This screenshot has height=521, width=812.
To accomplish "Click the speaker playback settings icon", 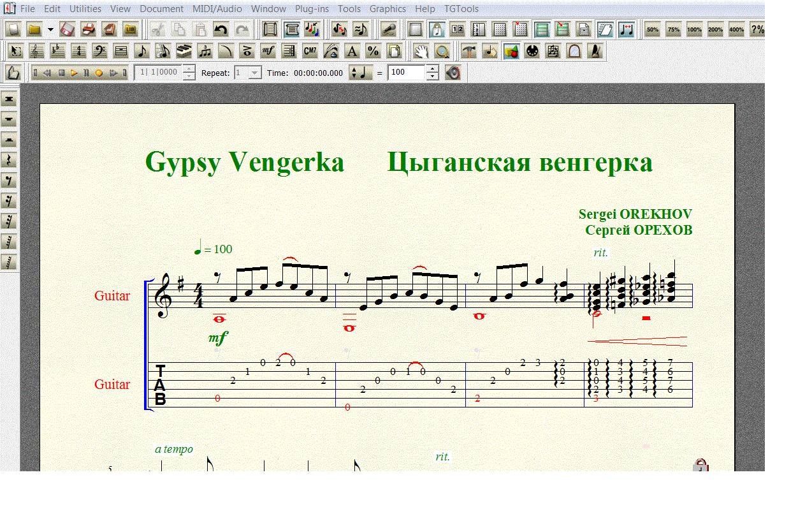I will [x=453, y=73].
